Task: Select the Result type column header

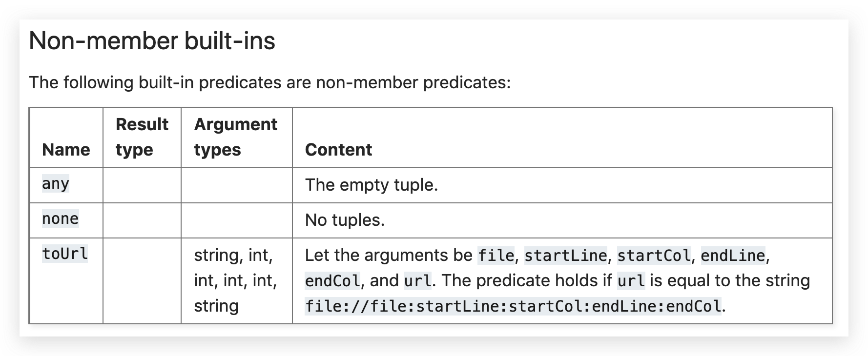Action: pyautogui.click(x=142, y=137)
